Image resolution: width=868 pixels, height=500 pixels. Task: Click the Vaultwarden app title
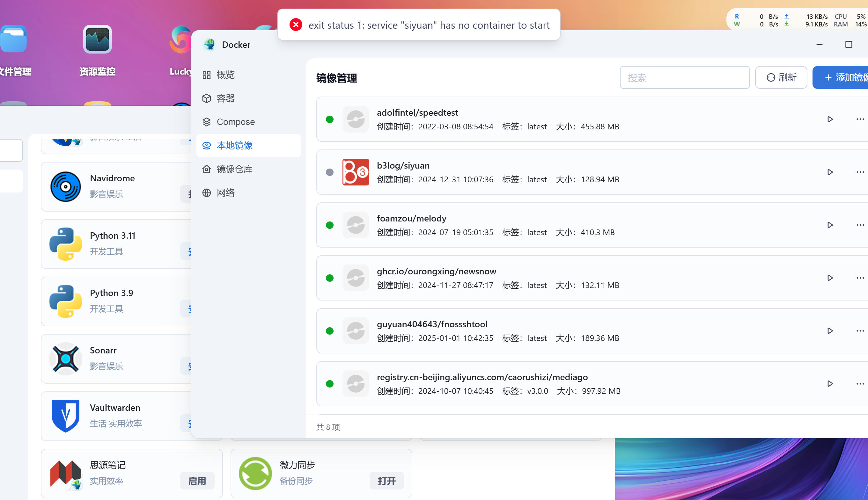click(115, 408)
